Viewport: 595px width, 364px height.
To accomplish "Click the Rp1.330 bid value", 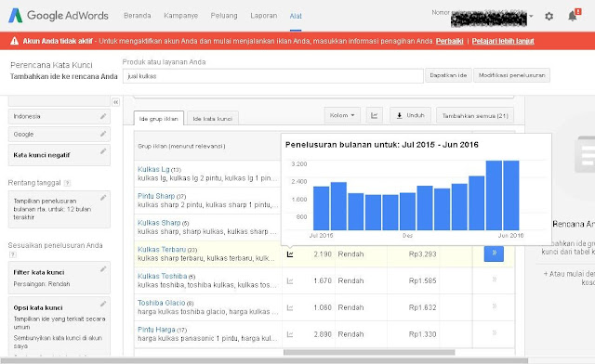I will coord(422,334).
